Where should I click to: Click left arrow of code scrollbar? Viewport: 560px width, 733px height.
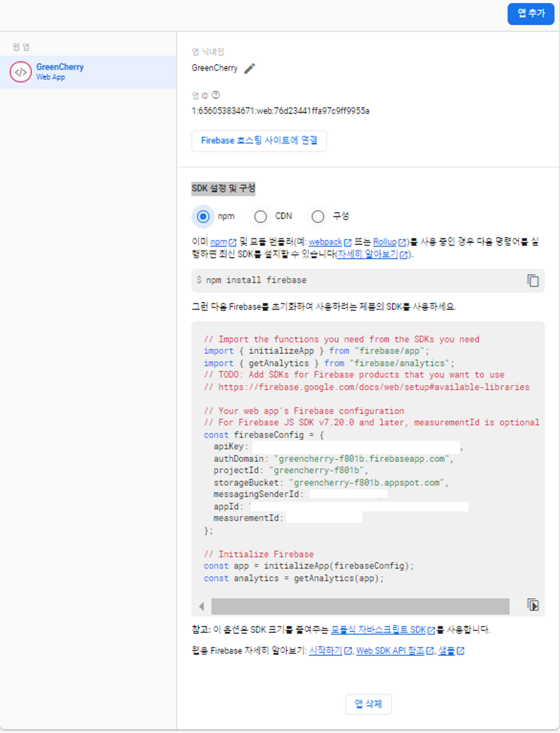[201, 606]
